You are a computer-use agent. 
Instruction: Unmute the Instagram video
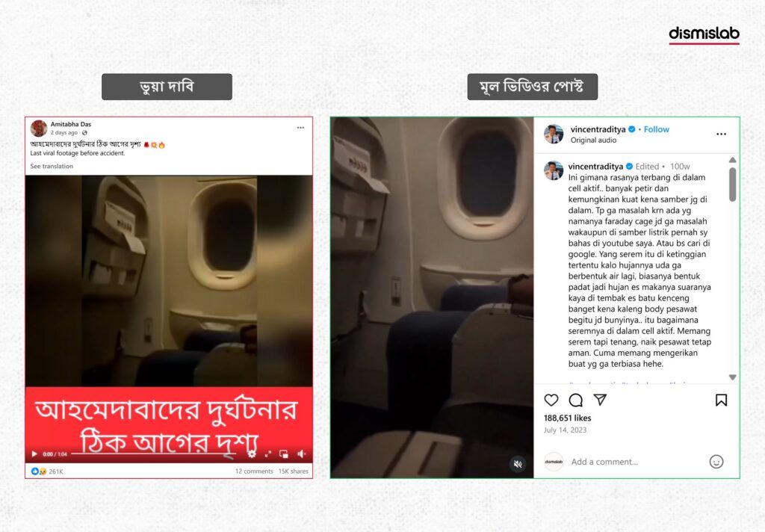[x=518, y=464]
